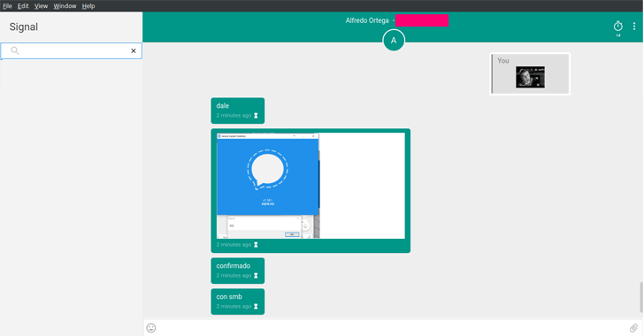The width and height of the screenshot is (644, 336).
Task: Open the File menu
Action: click(x=7, y=6)
